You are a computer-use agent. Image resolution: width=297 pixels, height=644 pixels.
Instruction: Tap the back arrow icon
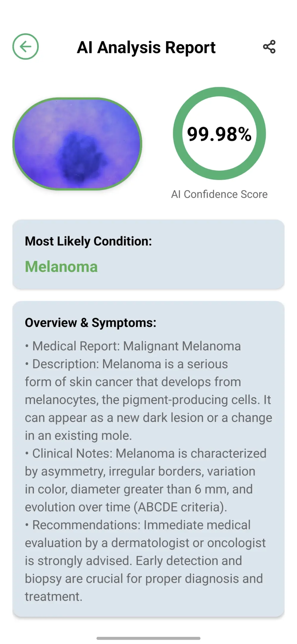click(26, 47)
